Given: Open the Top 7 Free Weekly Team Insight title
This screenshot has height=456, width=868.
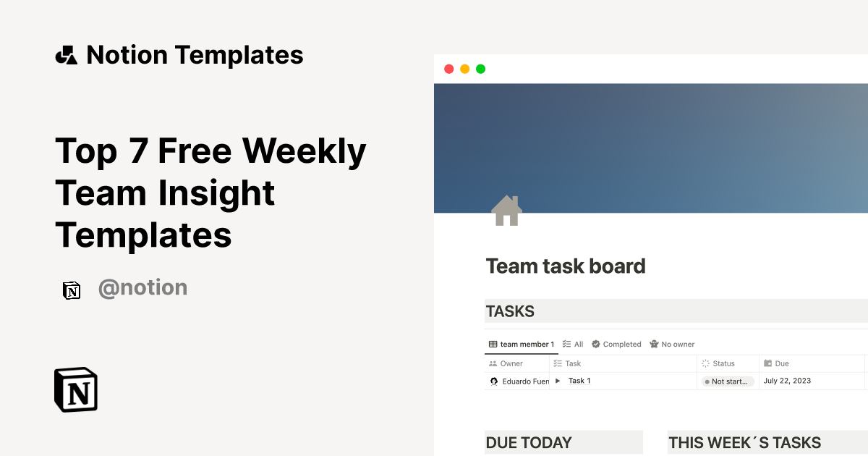Looking at the screenshot, I should [x=210, y=193].
